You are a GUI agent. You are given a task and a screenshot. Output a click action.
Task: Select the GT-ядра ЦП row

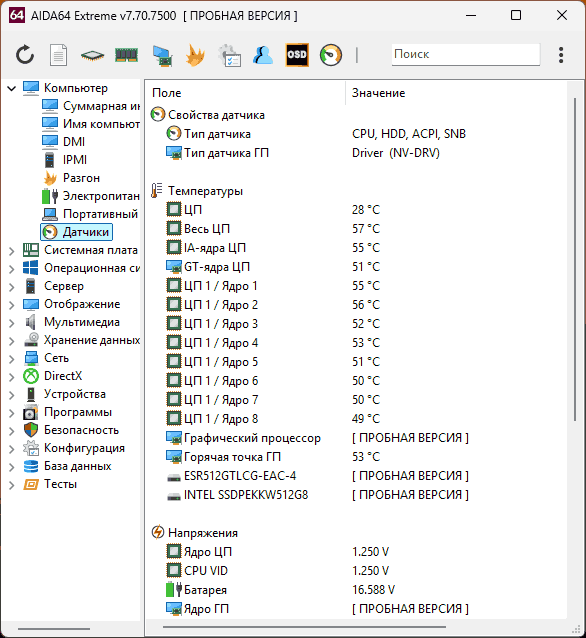pyautogui.click(x=358, y=267)
